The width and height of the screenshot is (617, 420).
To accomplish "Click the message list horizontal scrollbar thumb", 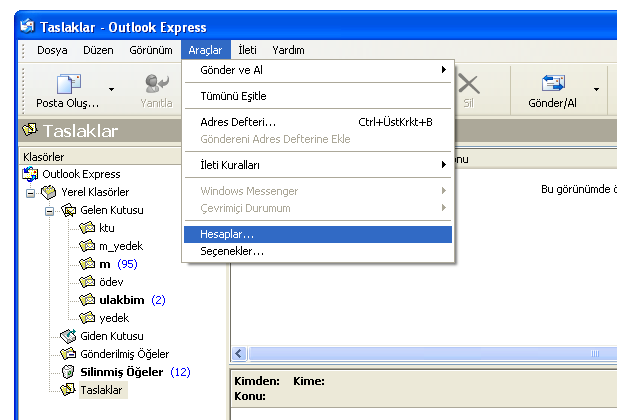I will click(433, 353).
